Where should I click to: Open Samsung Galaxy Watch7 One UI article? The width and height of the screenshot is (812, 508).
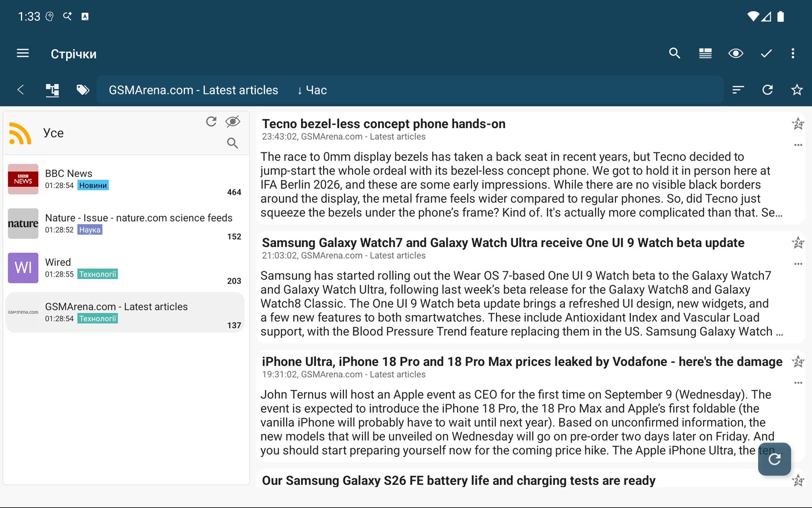(x=503, y=242)
